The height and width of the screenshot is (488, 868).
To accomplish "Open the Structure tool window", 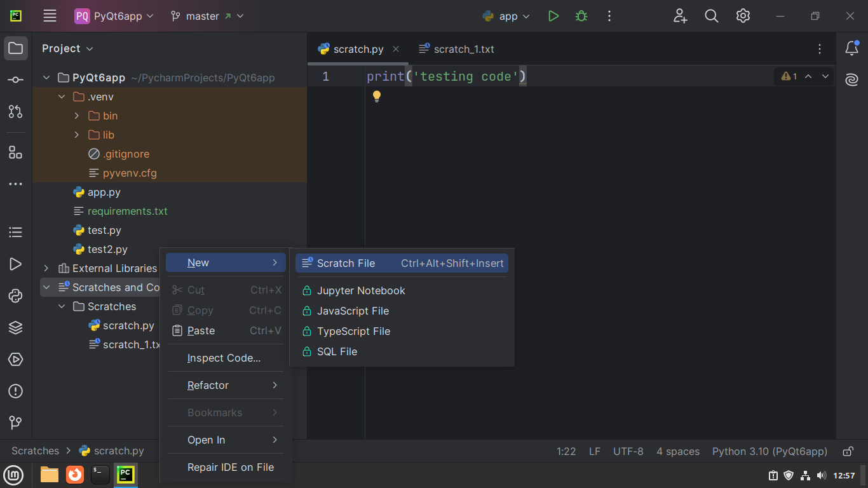I will (16, 152).
